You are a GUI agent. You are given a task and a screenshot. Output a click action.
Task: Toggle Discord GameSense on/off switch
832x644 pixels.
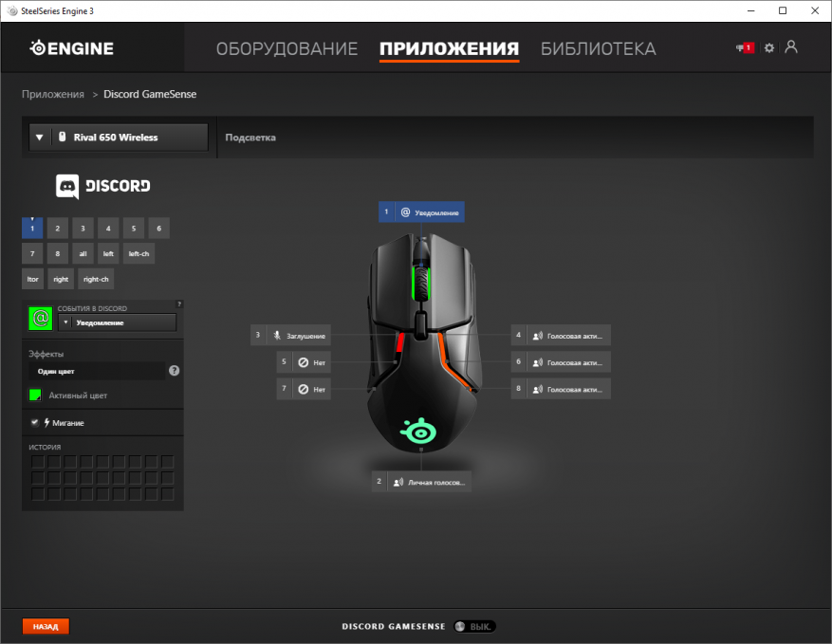coord(474,627)
